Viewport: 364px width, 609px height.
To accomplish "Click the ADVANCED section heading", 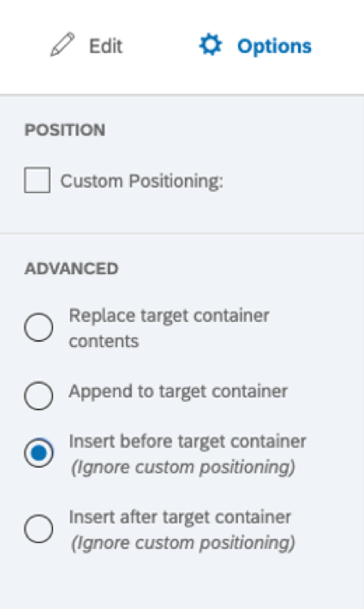I will pyautogui.click(x=71, y=269).
